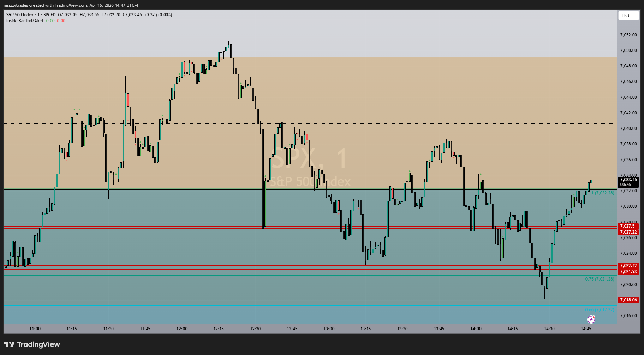
Task: Click the 7,030.00 price scale label
Action: click(628, 206)
